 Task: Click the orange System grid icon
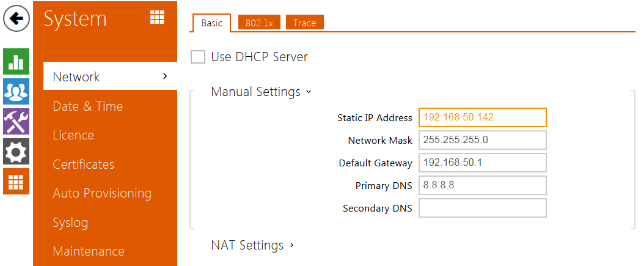(16, 181)
